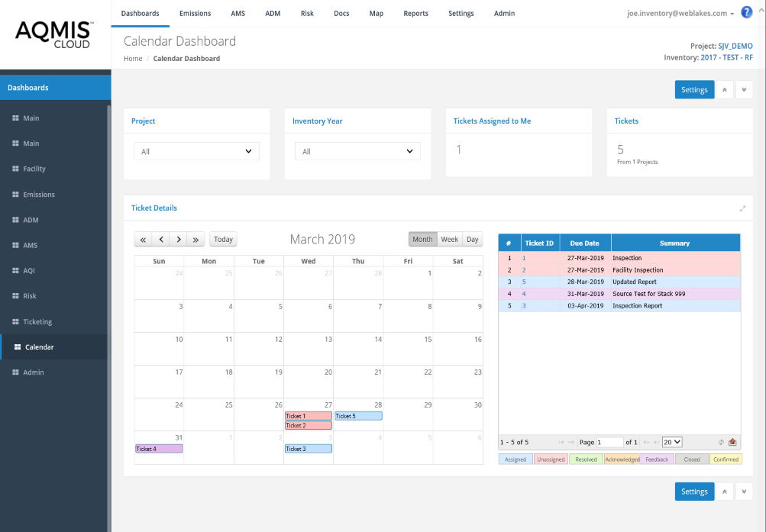Open the AMS top menu
766x532 pixels.
(238, 13)
